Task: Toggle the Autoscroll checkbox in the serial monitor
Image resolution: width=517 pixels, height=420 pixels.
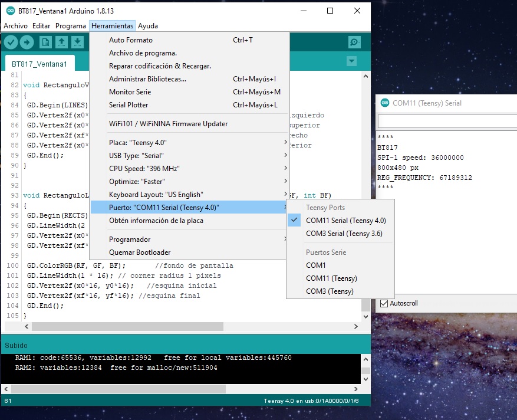Action: [x=384, y=303]
